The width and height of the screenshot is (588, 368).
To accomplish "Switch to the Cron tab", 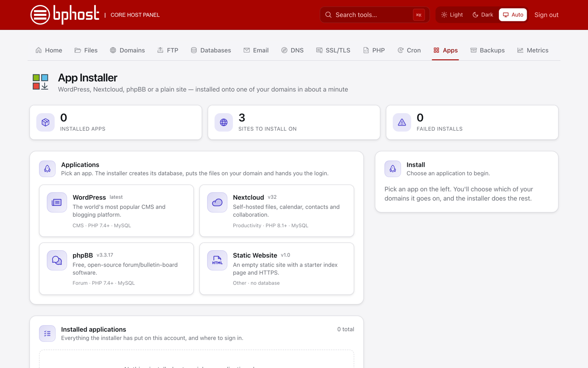I will (409, 50).
